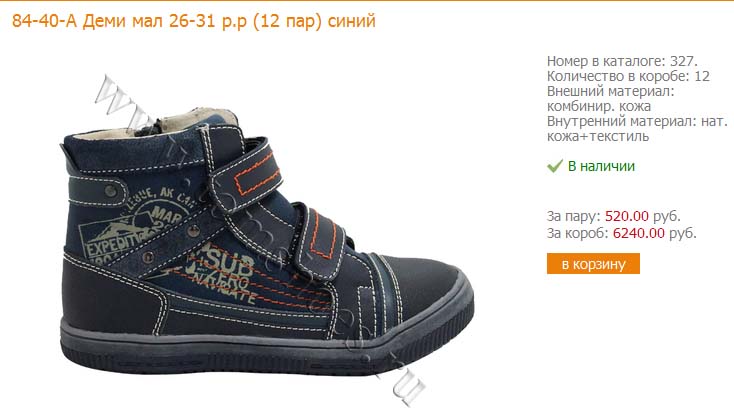Open the product title '84-40-А Деми мал' heading

point(194,21)
